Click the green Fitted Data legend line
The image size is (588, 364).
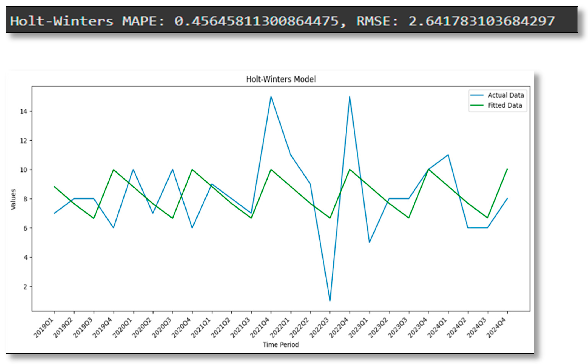[x=477, y=105]
